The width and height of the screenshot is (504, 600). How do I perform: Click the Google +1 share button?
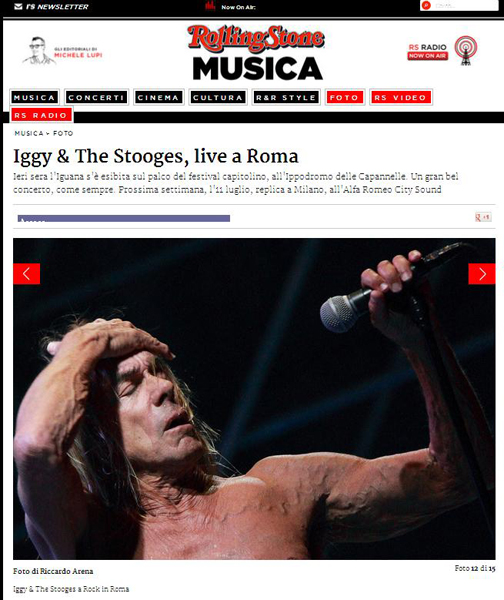click(483, 217)
